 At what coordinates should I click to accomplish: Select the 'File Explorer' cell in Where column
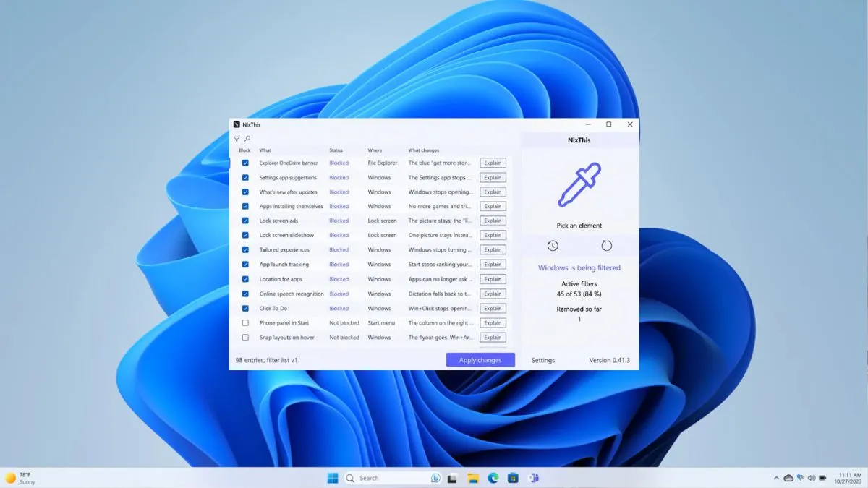383,163
